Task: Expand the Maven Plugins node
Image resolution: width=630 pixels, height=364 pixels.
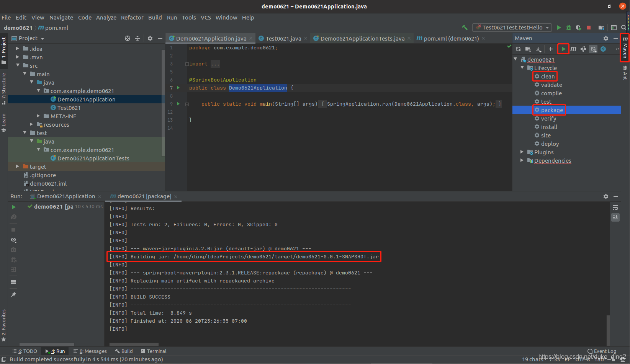Action: [x=522, y=152]
